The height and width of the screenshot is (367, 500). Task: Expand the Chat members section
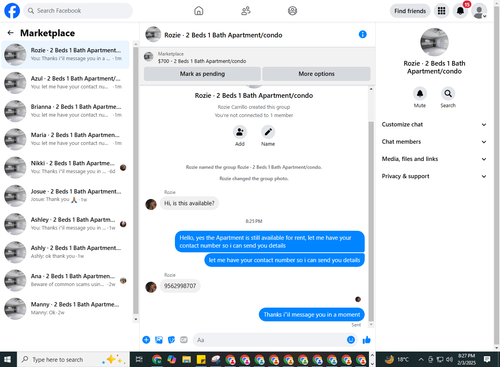pos(434,142)
